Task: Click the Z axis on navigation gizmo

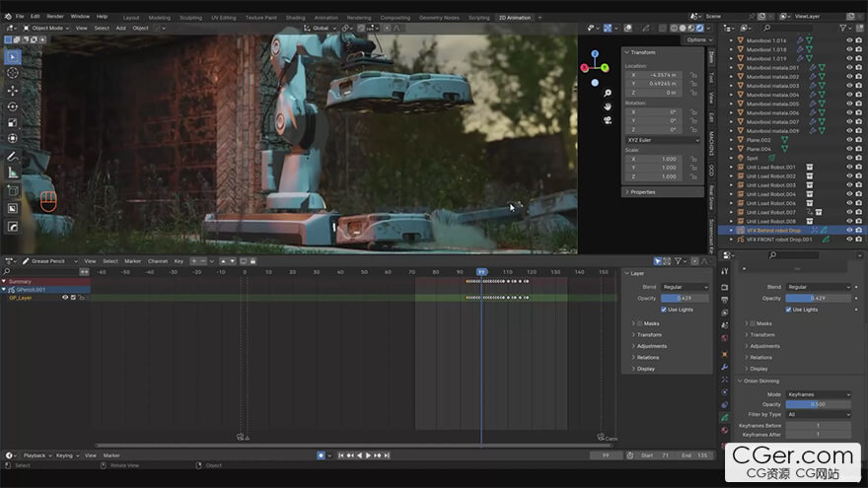Action: (x=595, y=53)
